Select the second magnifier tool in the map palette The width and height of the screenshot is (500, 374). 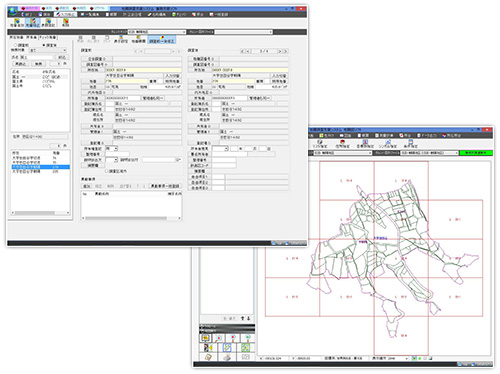pos(218,338)
